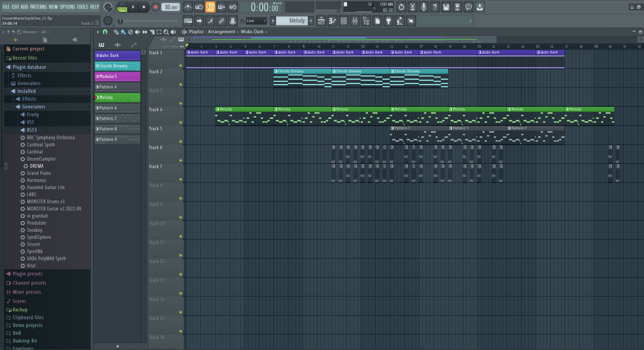Select the playlist paint brush tool

click(x=123, y=32)
